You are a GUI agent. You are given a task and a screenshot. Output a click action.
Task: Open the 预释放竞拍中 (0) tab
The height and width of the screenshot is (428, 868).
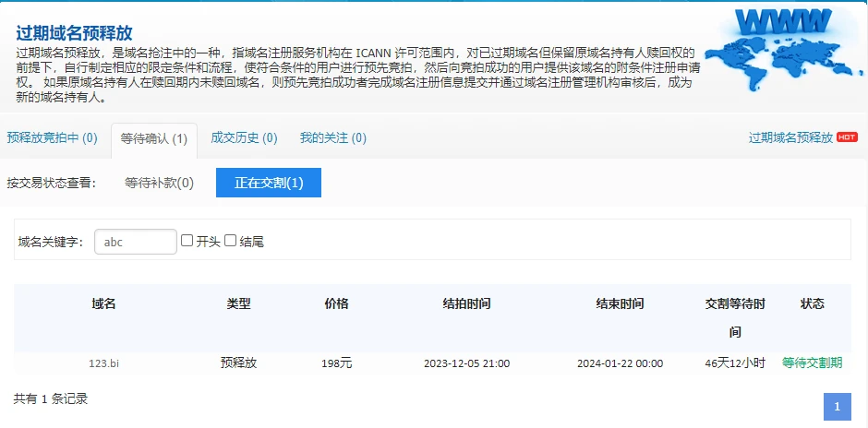point(52,138)
